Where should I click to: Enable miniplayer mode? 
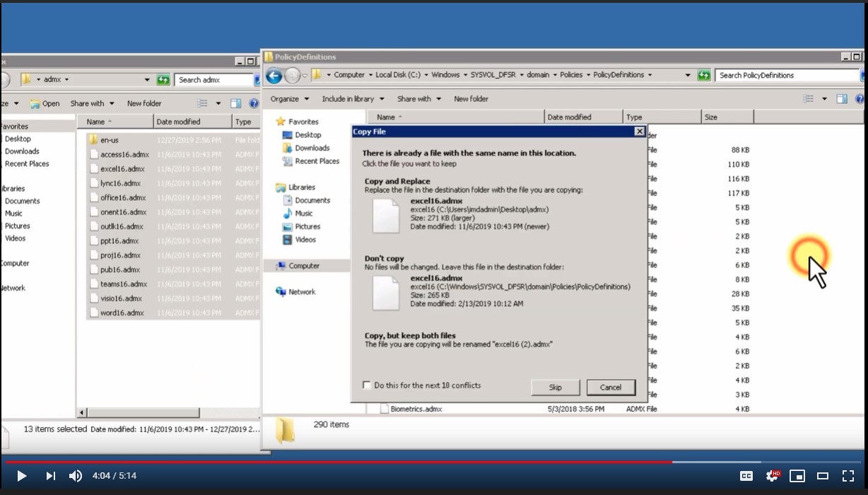coord(797,476)
